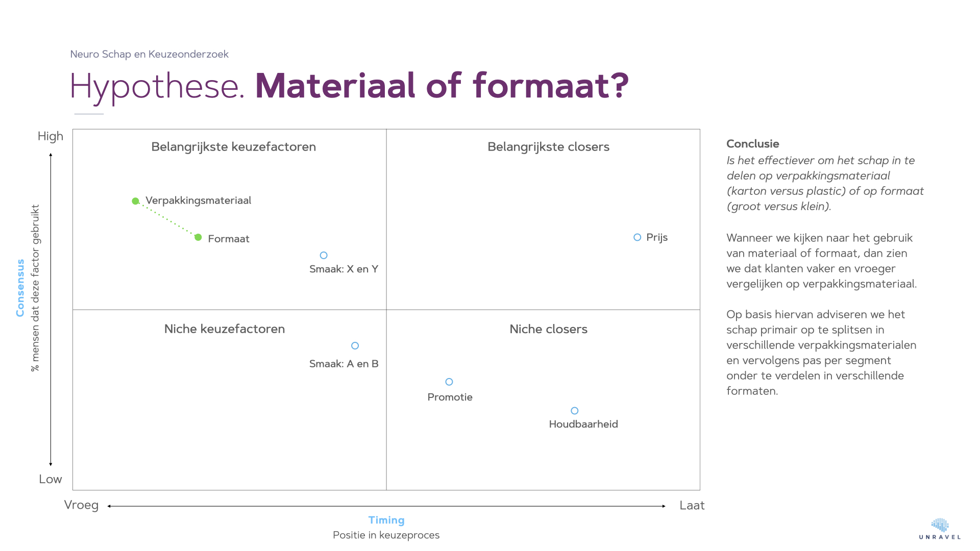Screen dimensions: 980x551
Task: Click the dotted line between Verpakkingsmateriaal and Formaat
Action: point(167,219)
